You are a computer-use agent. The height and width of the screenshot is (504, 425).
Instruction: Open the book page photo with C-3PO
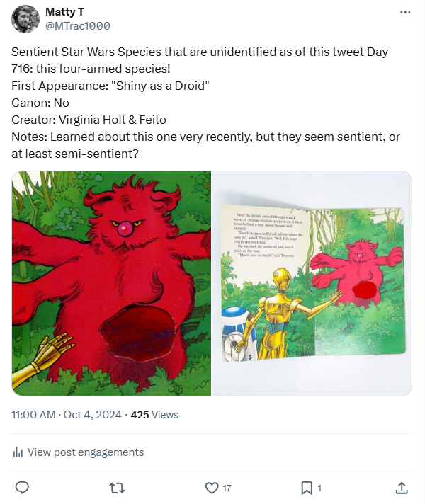(x=312, y=283)
